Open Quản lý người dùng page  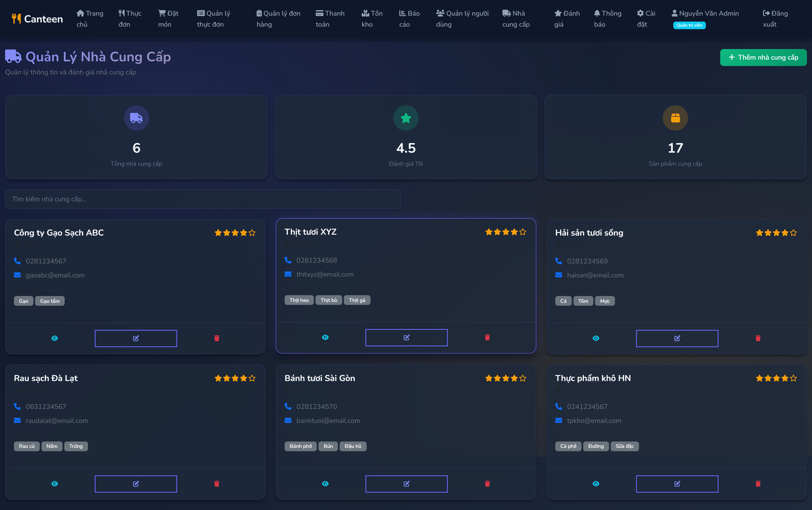click(462, 19)
